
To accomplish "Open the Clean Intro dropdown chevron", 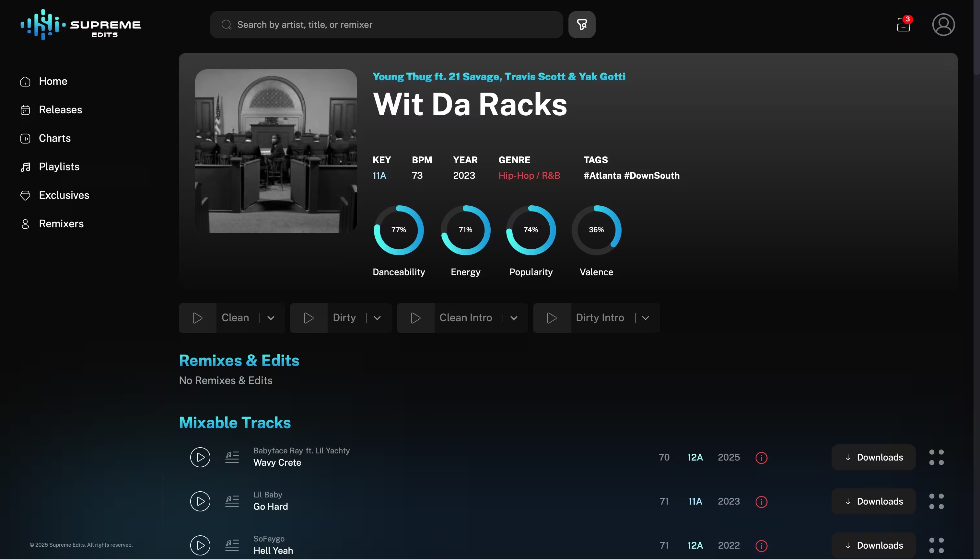I will [x=514, y=317].
